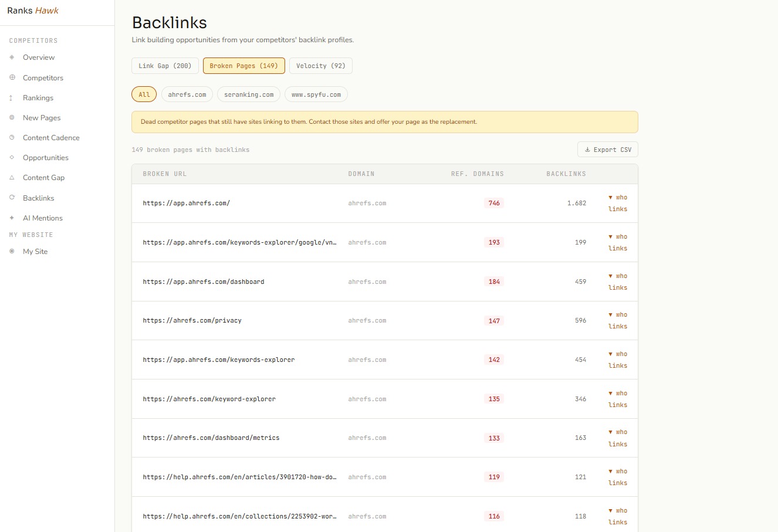The width and height of the screenshot is (778, 532).
Task: Switch to the Link Gap (200) tab
Action: click(165, 66)
